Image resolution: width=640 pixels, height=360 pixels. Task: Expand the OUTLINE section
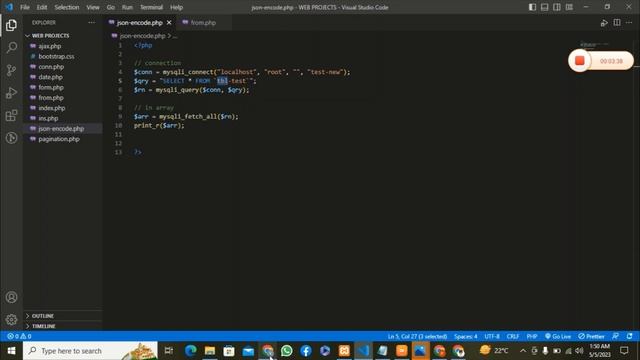click(x=62, y=316)
